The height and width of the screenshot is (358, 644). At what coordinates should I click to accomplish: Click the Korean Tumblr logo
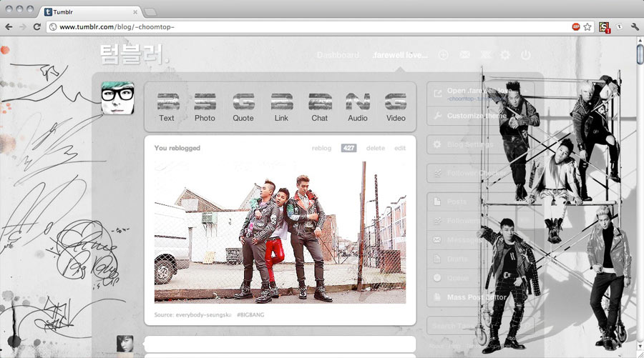click(134, 54)
